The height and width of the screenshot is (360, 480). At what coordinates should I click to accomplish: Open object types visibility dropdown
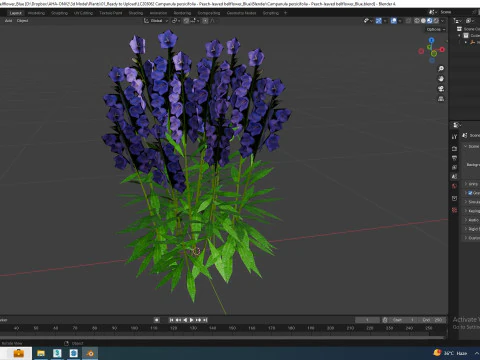click(368, 21)
